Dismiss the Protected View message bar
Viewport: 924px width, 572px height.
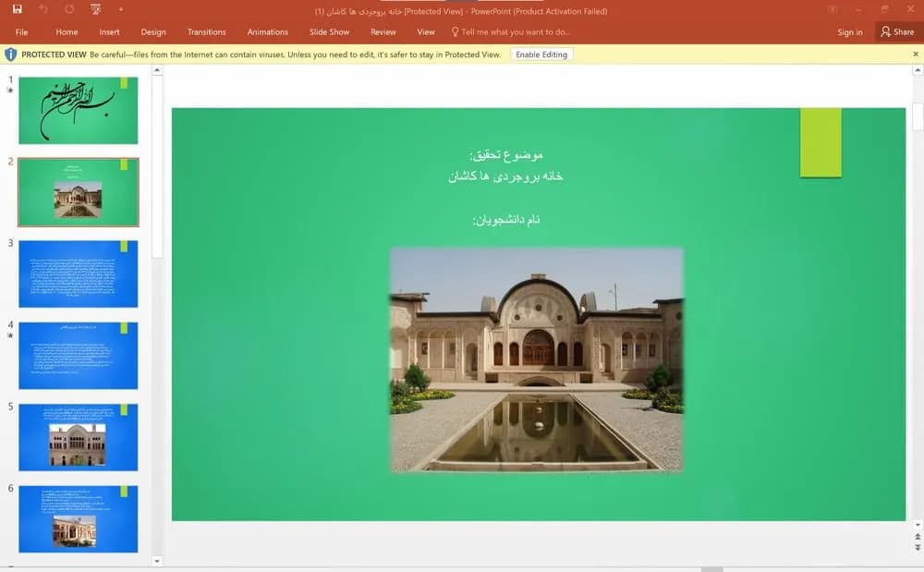tap(915, 55)
